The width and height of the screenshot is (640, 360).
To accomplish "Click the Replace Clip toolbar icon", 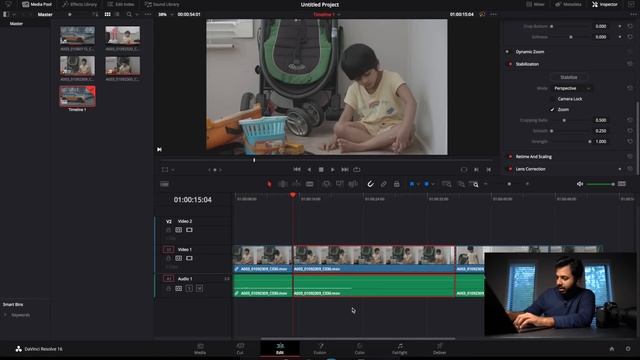I will pos(353,184).
